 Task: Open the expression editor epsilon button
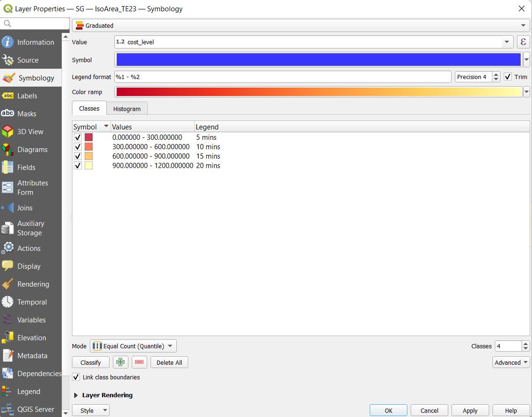click(x=524, y=42)
